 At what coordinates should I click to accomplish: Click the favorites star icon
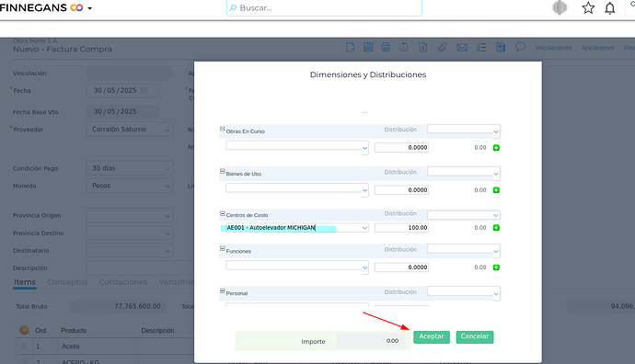(588, 7)
